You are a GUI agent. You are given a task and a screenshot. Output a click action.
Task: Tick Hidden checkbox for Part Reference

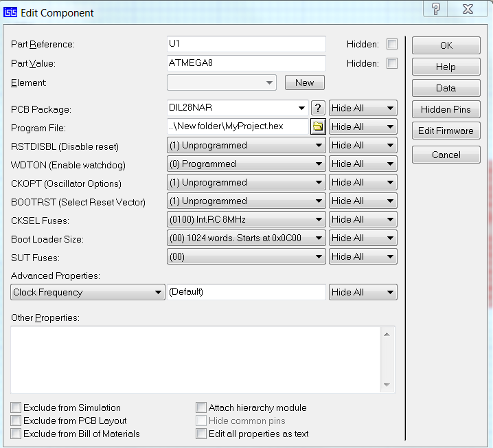pos(392,44)
